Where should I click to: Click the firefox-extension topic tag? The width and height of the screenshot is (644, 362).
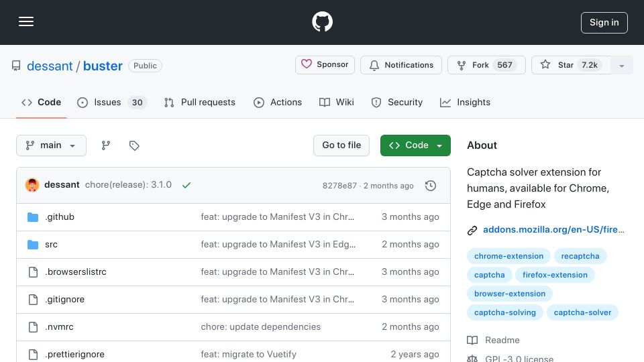tap(555, 275)
